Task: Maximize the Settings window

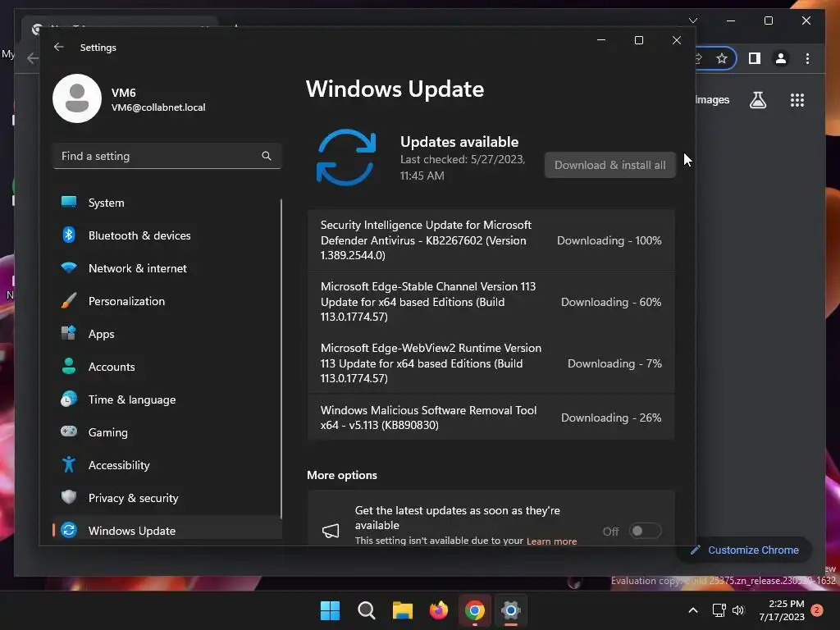Action: tap(638, 40)
